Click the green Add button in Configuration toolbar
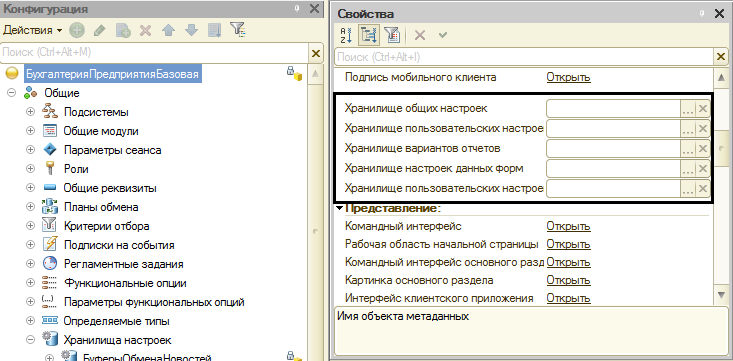The height and width of the screenshot is (361, 733). [77, 31]
